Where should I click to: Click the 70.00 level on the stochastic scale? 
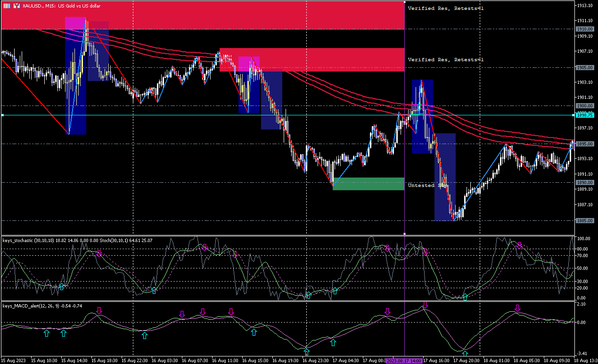(x=583, y=256)
